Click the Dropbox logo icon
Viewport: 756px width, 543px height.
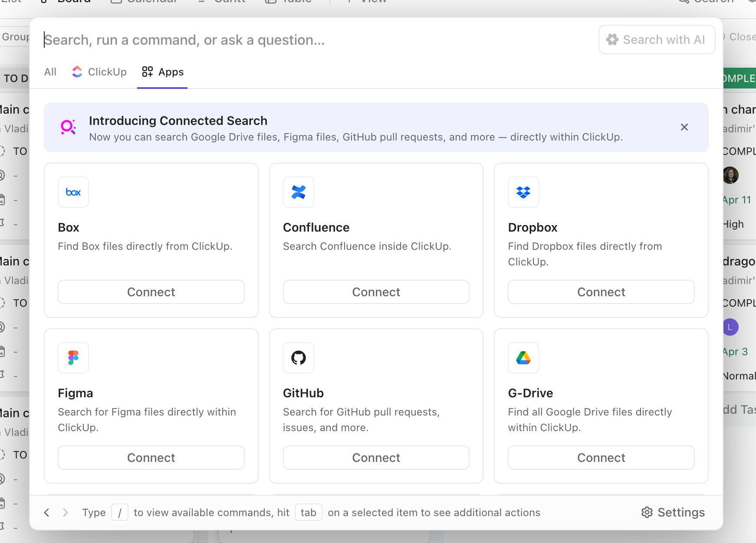pos(523,192)
